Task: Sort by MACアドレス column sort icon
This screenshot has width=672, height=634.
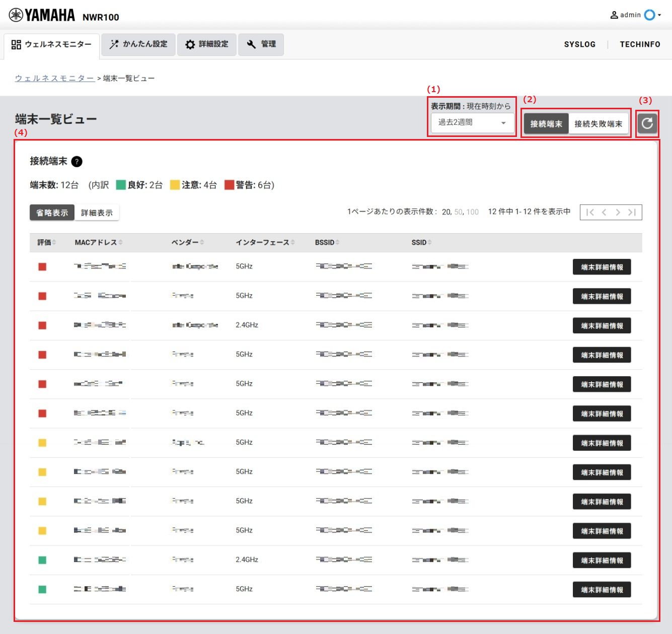Action: pyautogui.click(x=121, y=243)
